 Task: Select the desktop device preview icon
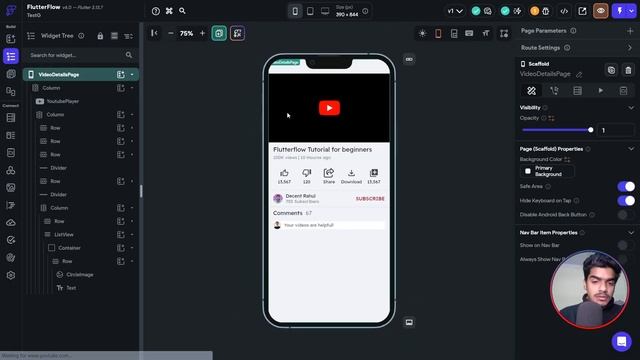325,11
